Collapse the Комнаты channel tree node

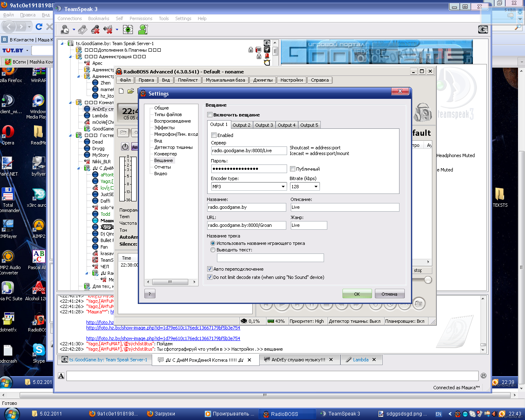pos(71,103)
